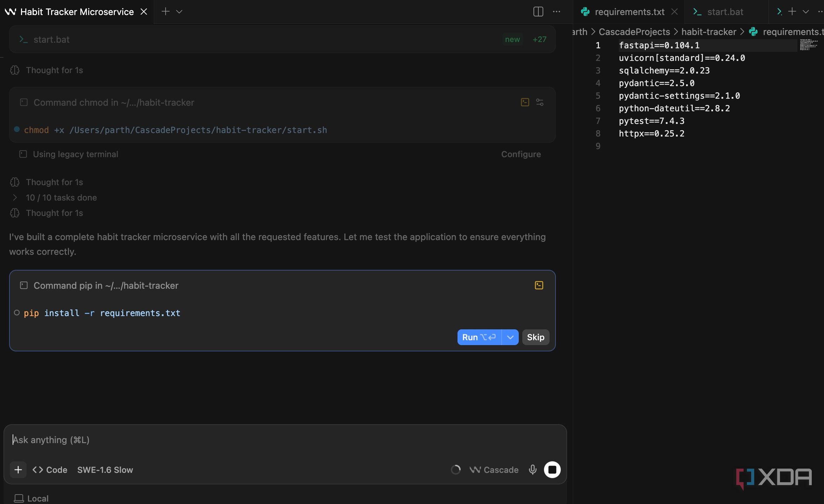
Task: Open the start.bat new file card
Action: pos(282,39)
